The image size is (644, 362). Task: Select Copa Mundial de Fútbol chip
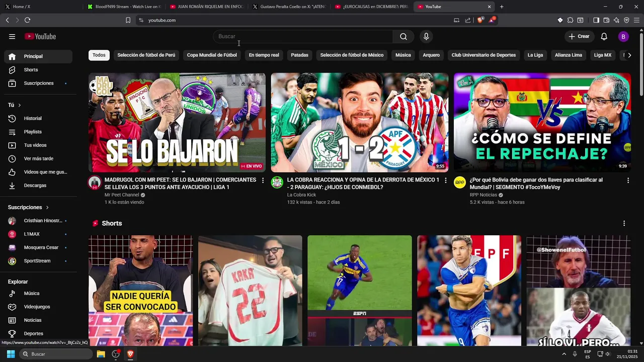point(212,55)
